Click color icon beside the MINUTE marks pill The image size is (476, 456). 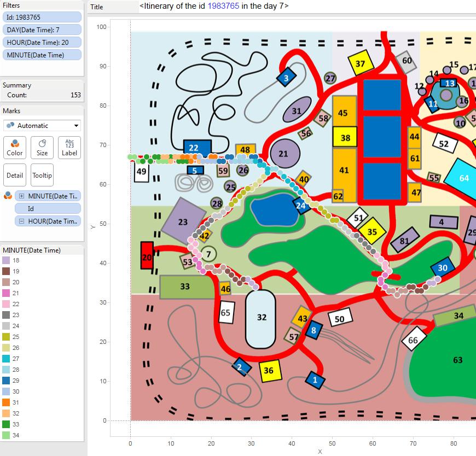[x=8, y=196]
